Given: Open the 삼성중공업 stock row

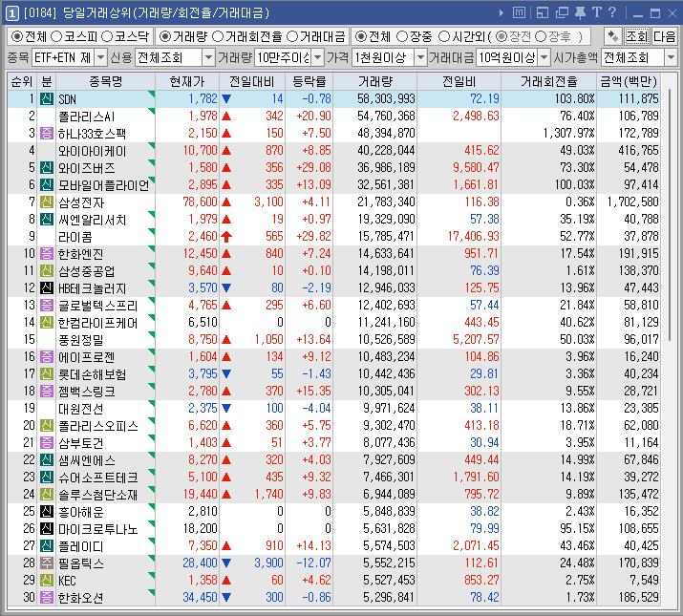Looking at the screenshot, I should [x=334, y=271].
